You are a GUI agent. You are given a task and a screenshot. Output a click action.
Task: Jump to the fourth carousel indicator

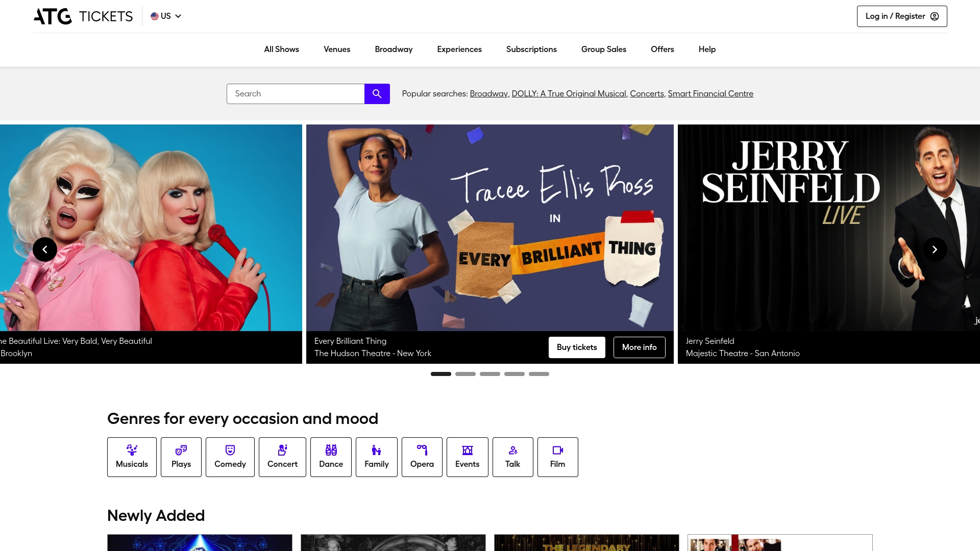514,374
